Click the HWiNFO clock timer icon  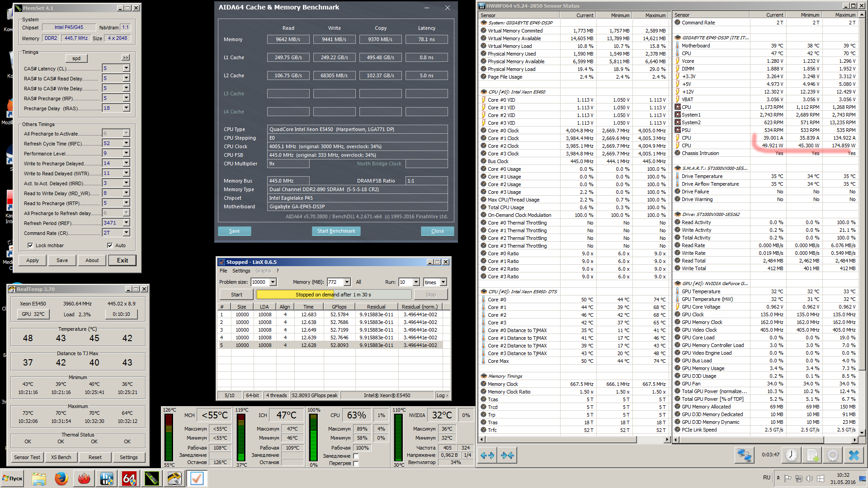(x=791, y=455)
